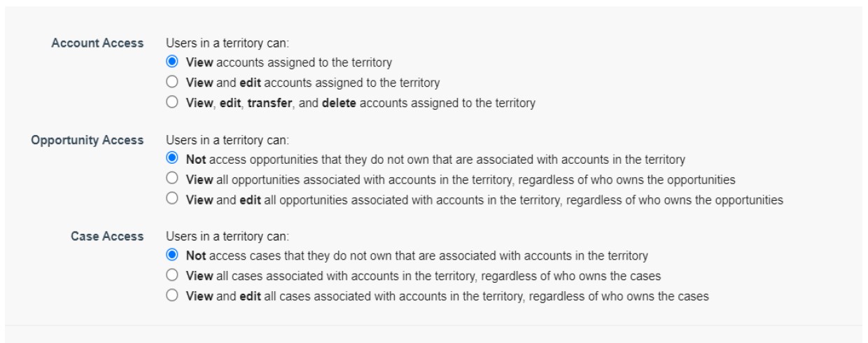Screen dimensions: 868x343
Task: Select Not access cases radio button
Action: (173, 255)
